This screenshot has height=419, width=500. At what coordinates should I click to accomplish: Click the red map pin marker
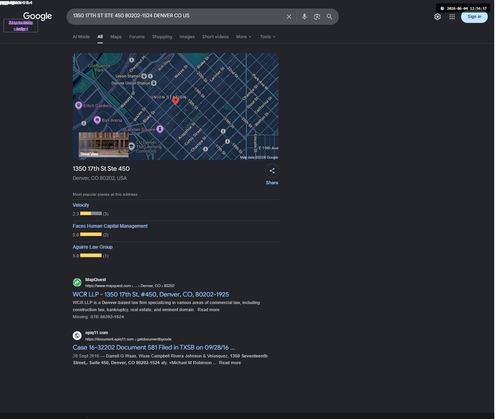(176, 101)
